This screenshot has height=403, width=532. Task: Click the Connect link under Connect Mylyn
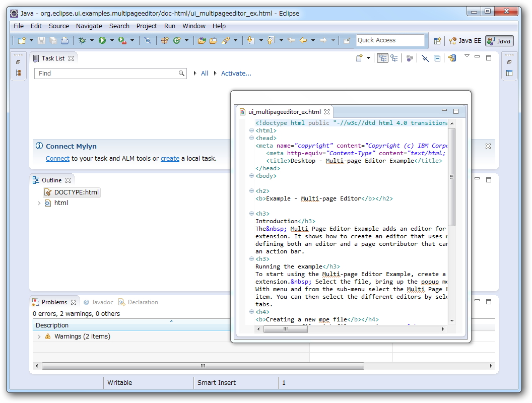[57, 158]
